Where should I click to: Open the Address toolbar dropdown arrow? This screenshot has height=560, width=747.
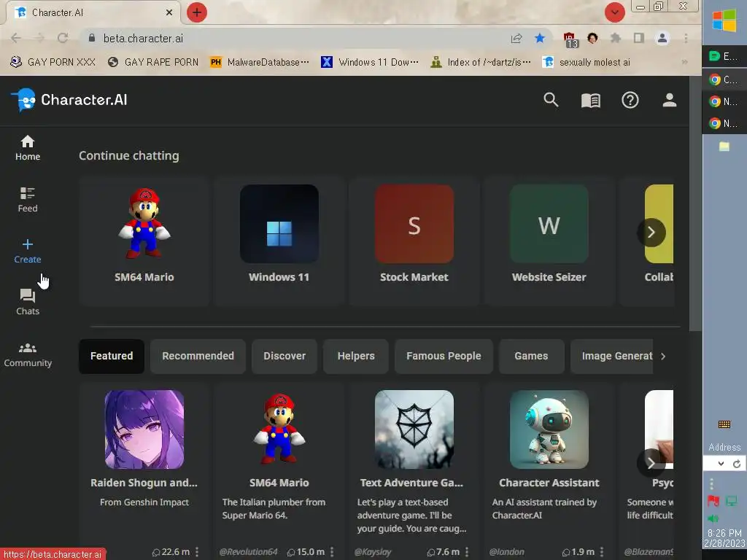[x=721, y=464]
